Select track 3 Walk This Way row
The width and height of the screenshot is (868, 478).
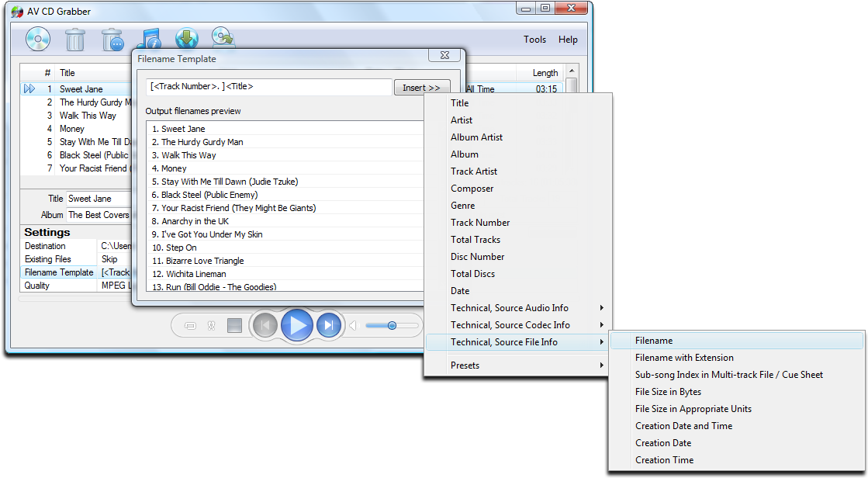(x=76, y=116)
